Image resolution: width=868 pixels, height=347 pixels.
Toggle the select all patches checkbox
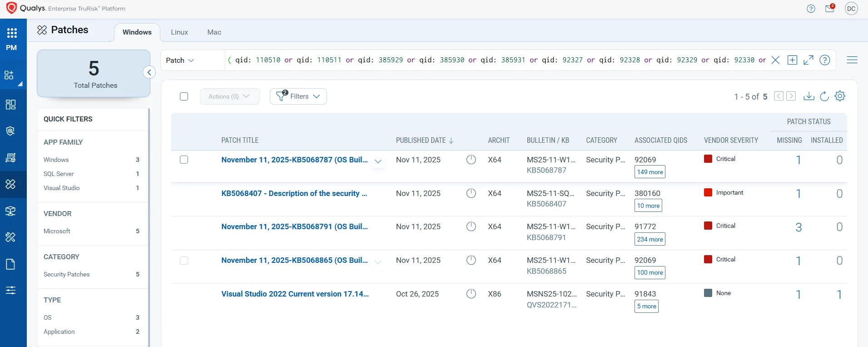184,96
